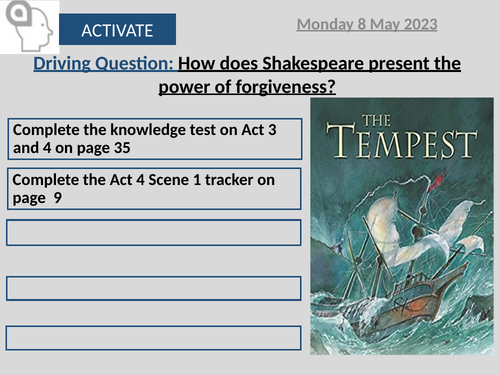Click the red flag atop the ship mast
500x375 pixels.
tap(436, 182)
